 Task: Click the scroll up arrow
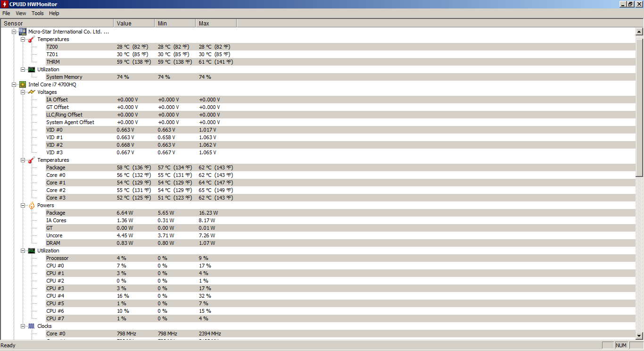[639, 32]
